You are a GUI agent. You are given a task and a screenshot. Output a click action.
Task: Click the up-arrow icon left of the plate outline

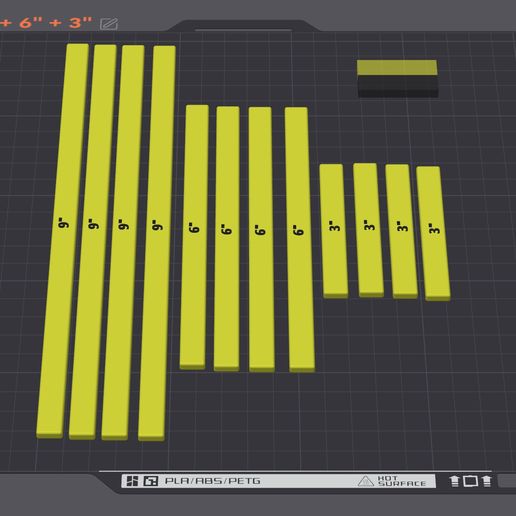click(454, 481)
